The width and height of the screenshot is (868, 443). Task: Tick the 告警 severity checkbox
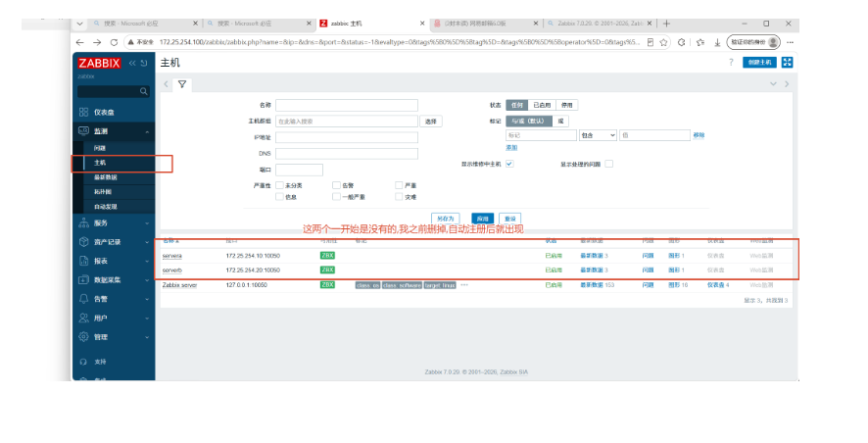coord(336,185)
